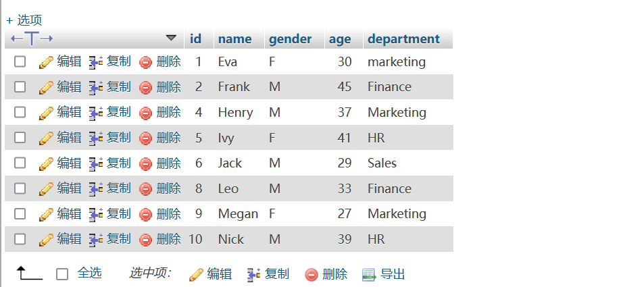The width and height of the screenshot is (644, 287).
Task: Click the red delete icon in Leo's row
Action: (145, 189)
